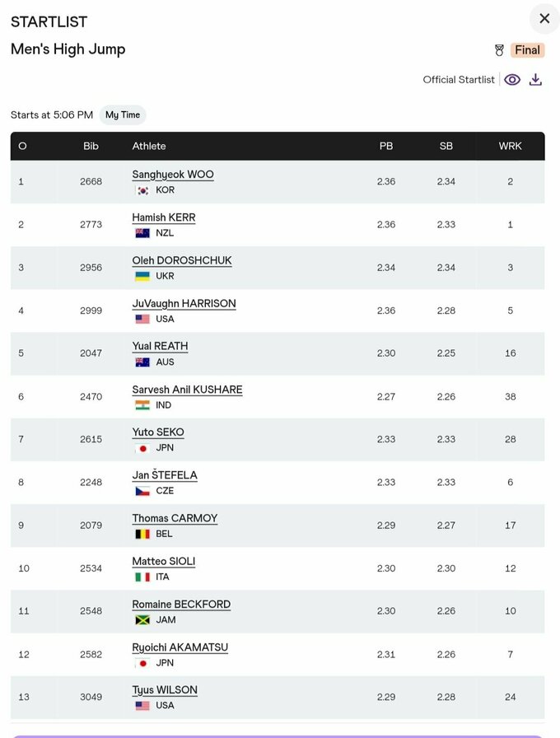Click the India flag next to IND

[142, 405]
